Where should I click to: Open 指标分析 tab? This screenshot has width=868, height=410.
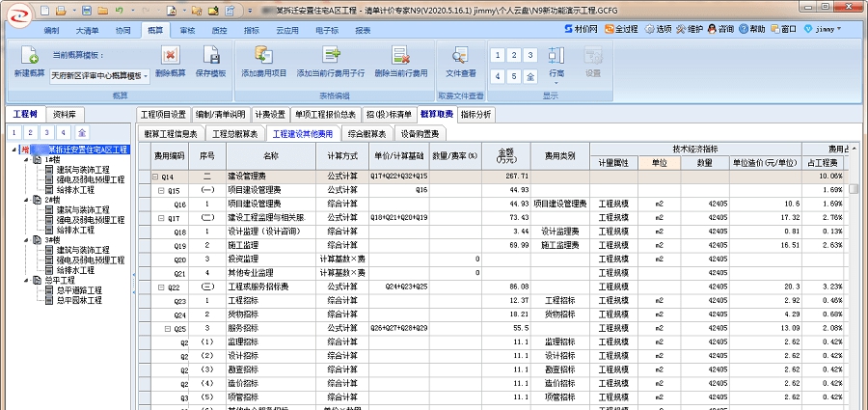point(476,115)
